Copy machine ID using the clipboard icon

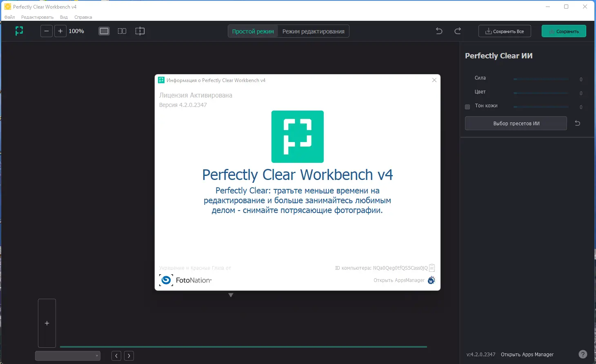click(x=432, y=268)
